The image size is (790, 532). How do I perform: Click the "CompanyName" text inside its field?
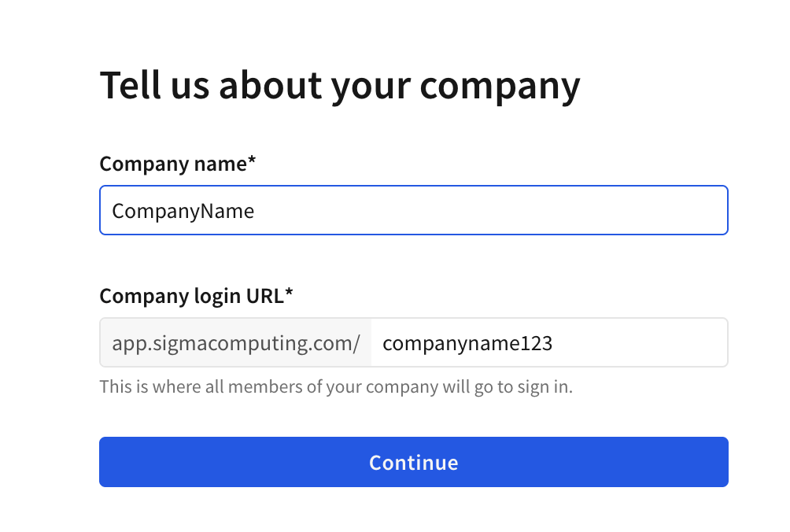(183, 210)
